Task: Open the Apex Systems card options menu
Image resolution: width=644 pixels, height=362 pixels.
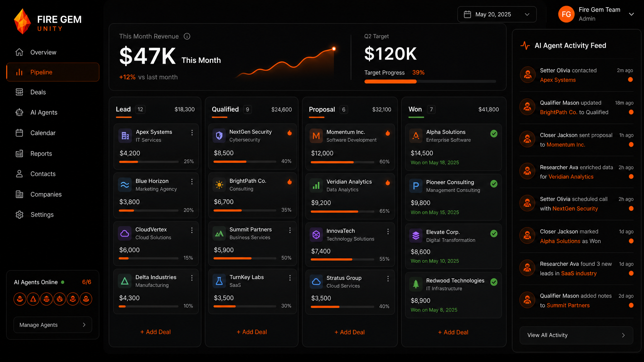Action: click(x=192, y=133)
